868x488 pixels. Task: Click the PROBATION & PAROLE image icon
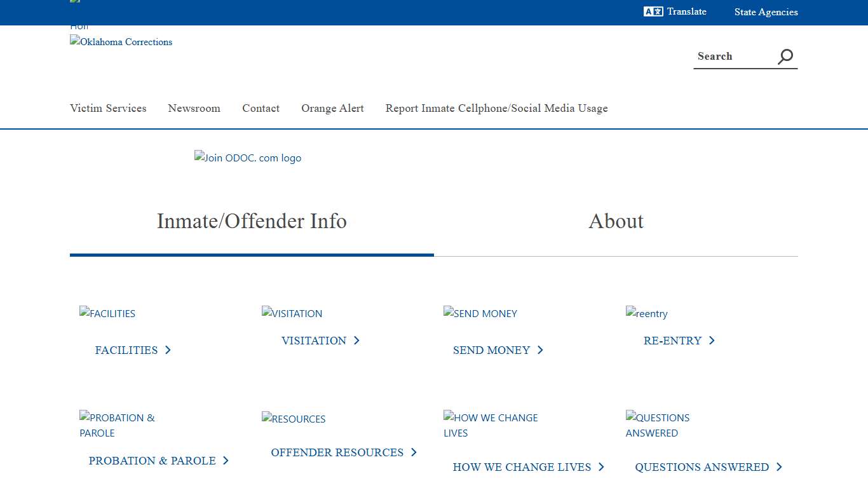point(117,425)
